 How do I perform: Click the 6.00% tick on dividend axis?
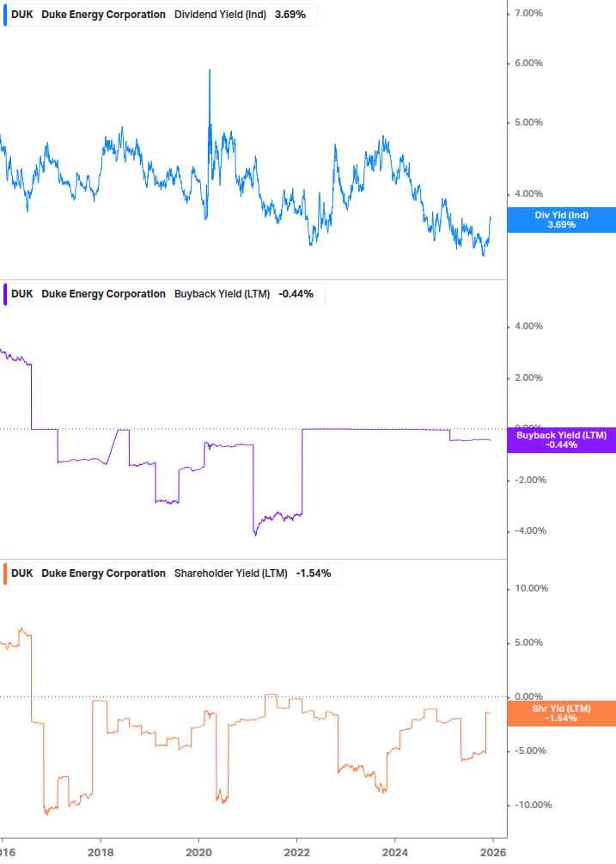[x=528, y=64]
